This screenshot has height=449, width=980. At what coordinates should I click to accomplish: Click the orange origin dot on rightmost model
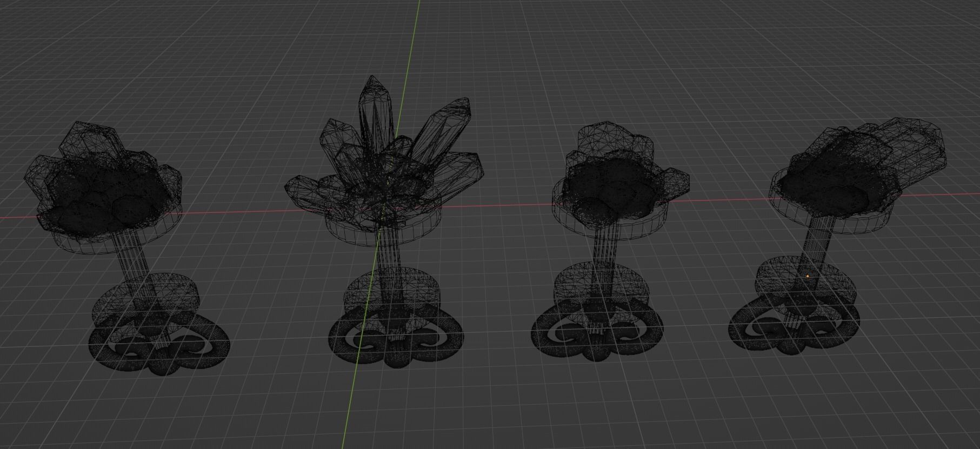coord(808,276)
